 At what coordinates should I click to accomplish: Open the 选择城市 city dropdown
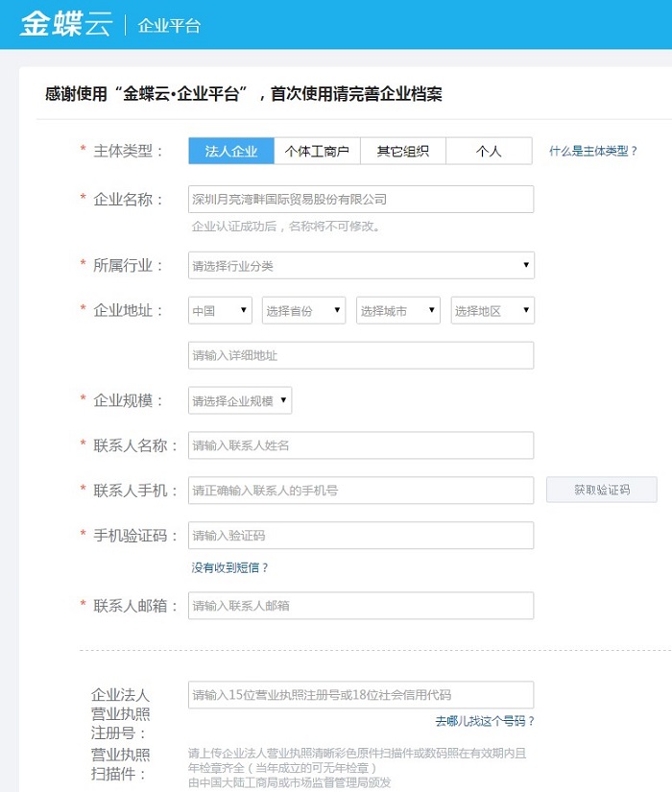pyautogui.click(x=397, y=311)
